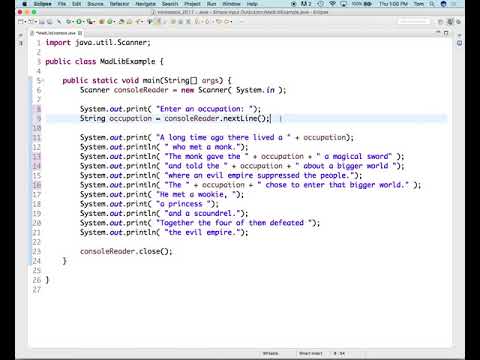Click the green New Java Class icon
The width and height of the screenshot is (480, 360).
tap(110, 22)
